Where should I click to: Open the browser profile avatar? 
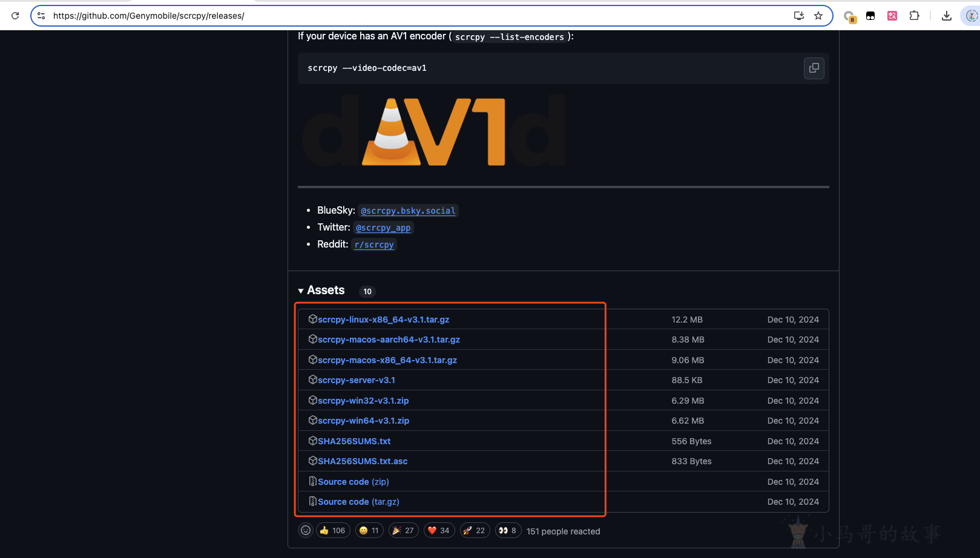click(x=972, y=16)
